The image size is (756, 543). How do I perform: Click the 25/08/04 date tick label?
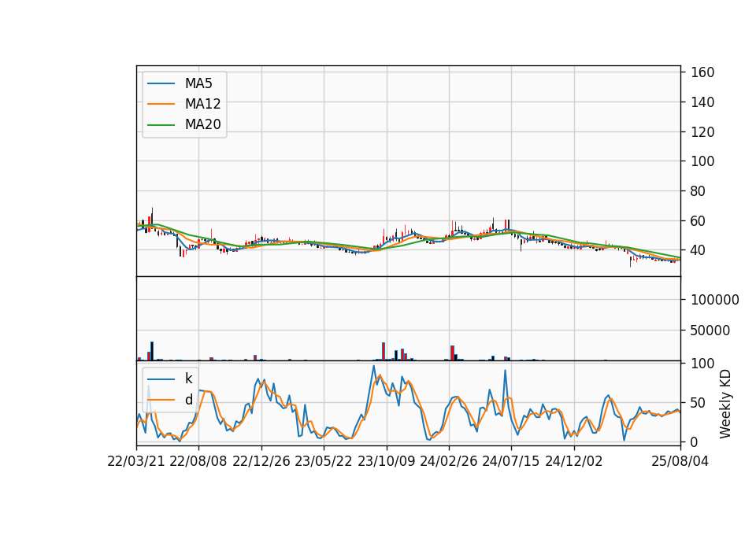pyautogui.click(x=680, y=462)
